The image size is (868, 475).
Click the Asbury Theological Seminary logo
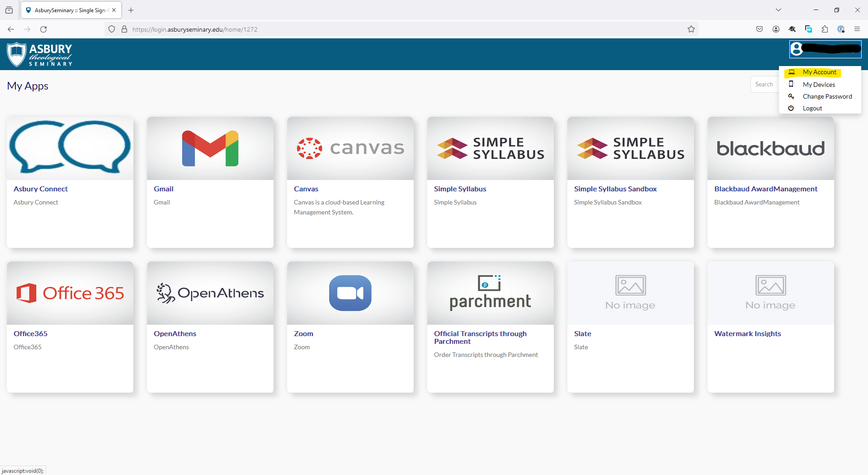tap(40, 54)
